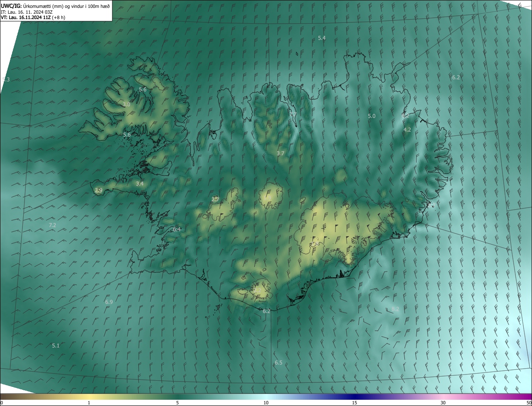Click the UWC/IG map title text
This screenshot has height=406, width=532.
pos(55,5)
